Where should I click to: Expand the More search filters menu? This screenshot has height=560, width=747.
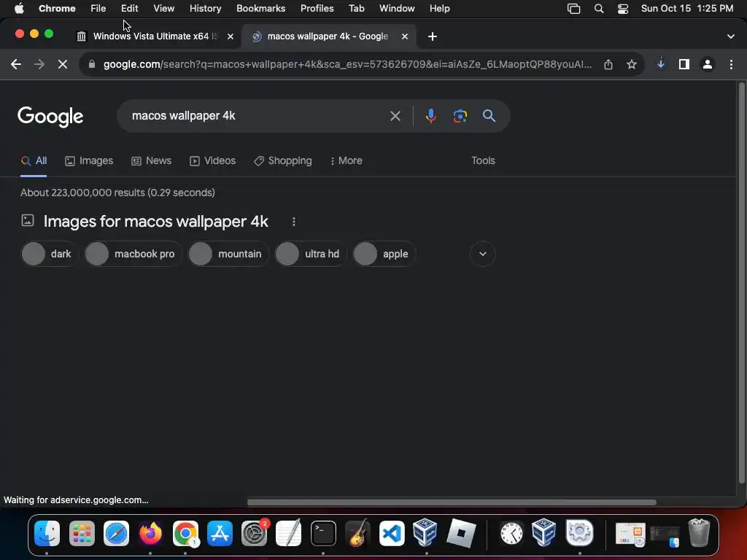[347, 161]
